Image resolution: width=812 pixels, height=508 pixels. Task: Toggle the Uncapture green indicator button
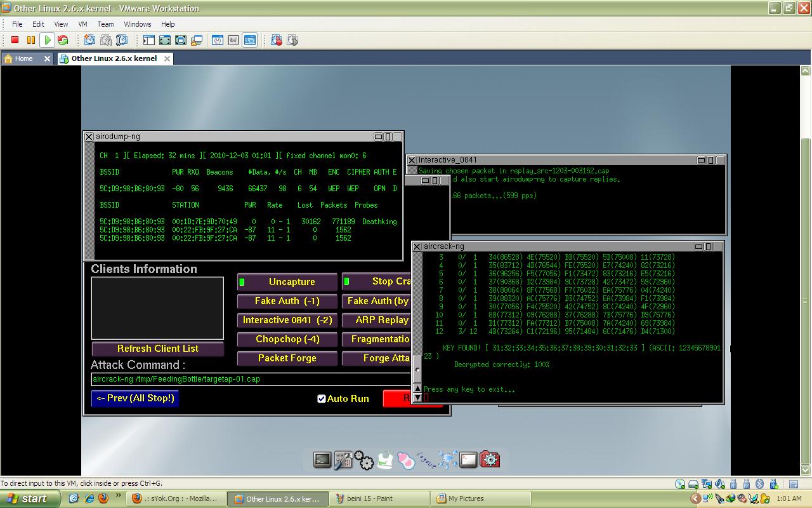click(287, 282)
